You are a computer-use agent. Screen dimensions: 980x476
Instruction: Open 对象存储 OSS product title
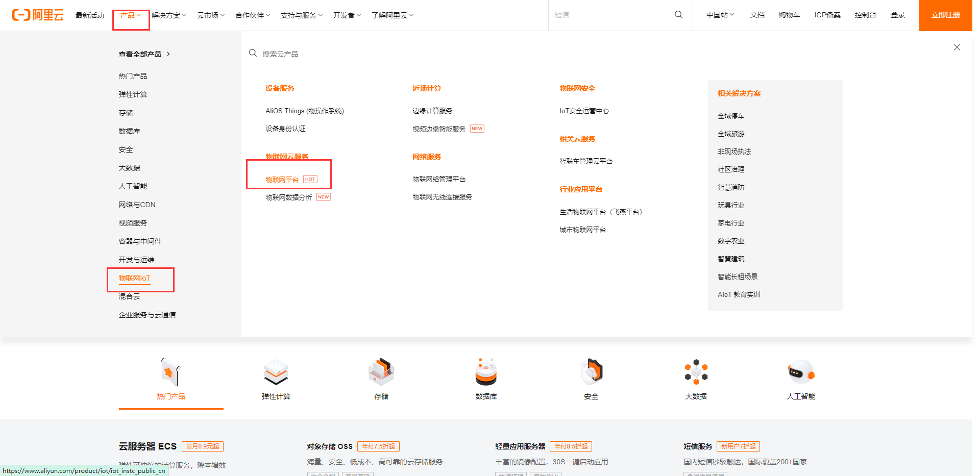330,446
